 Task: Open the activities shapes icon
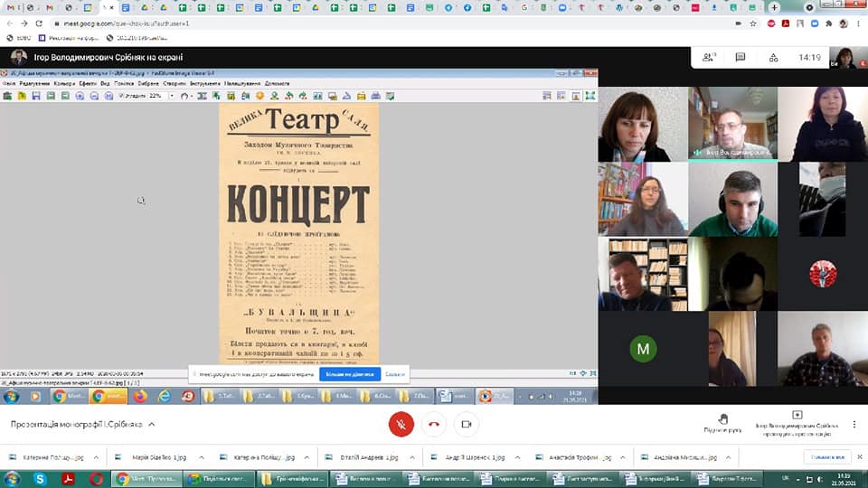tap(773, 57)
